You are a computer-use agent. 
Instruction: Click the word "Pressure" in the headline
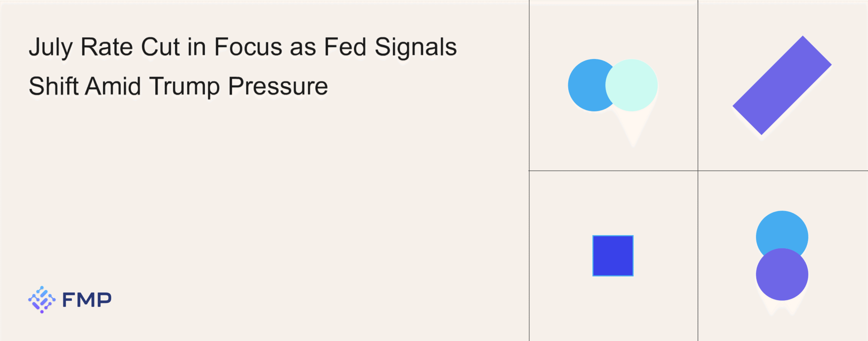click(278, 87)
